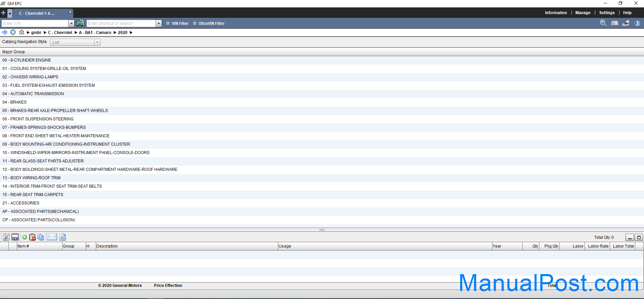Select 09 - BODY MOUNTING-AIR CONDITIONING-INSTRUMENT CLUSTER
The height and width of the screenshot is (299, 644).
(322, 144)
